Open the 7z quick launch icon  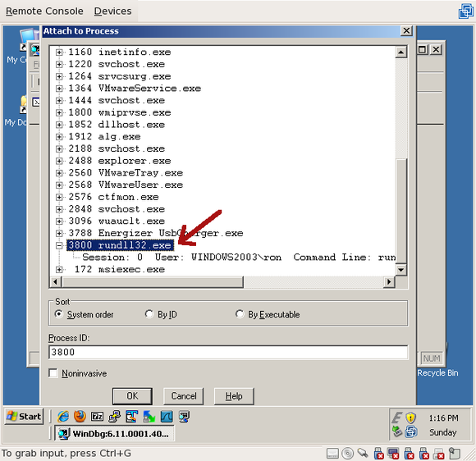(97, 417)
